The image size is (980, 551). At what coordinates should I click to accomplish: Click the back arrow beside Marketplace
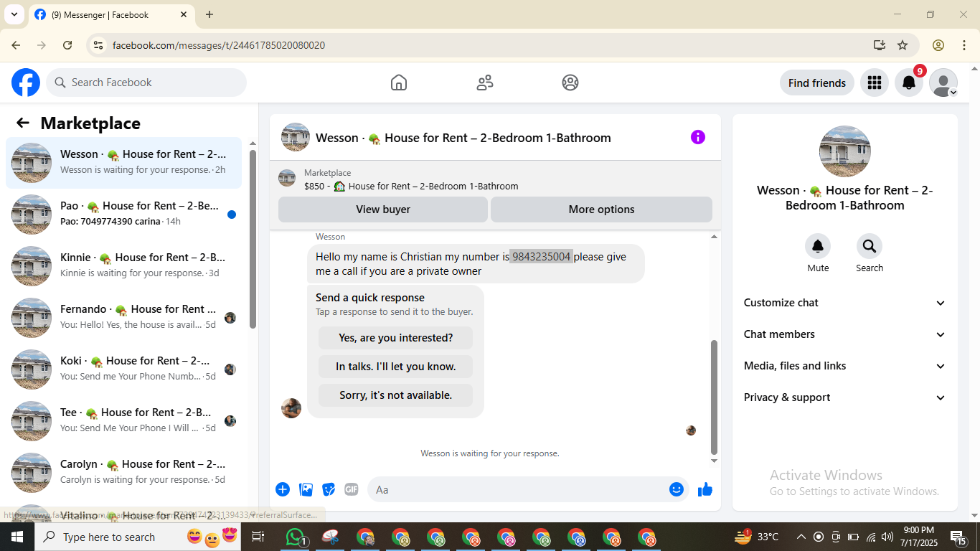(x=23, y=123)
